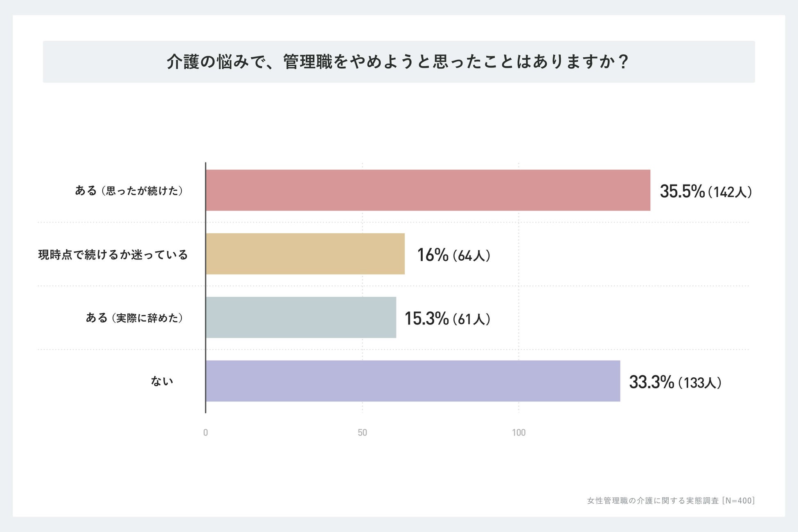The width and height of the screenshot is (798, 532).
Task: Click the 100 tick on the x-axis
Action: (x=518, y=433)
